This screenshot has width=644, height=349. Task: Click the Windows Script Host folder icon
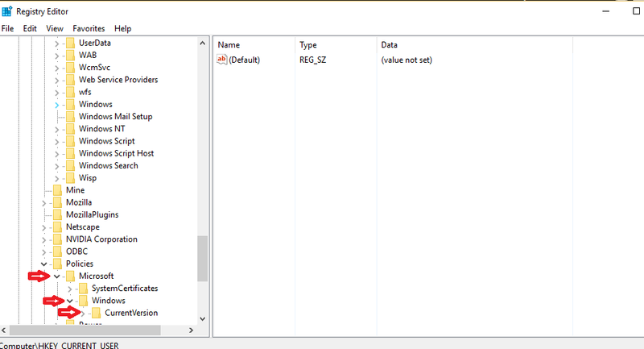pos(71,153)
